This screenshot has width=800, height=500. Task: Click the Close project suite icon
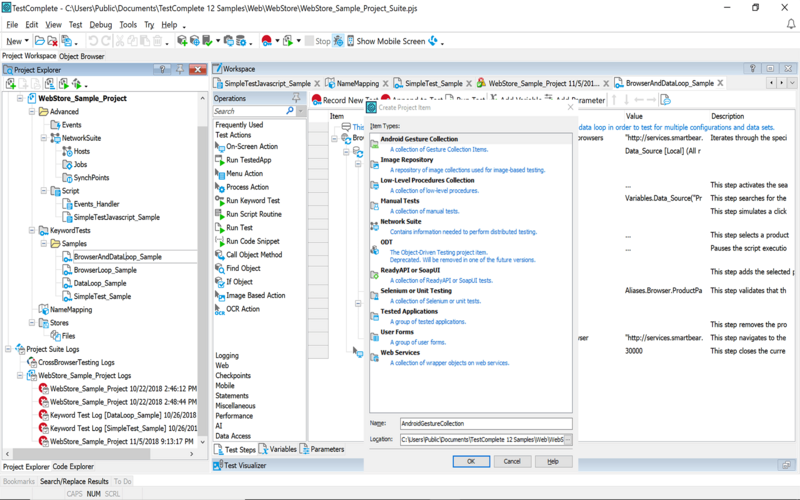pyautogui.click(x=52, y=41)
